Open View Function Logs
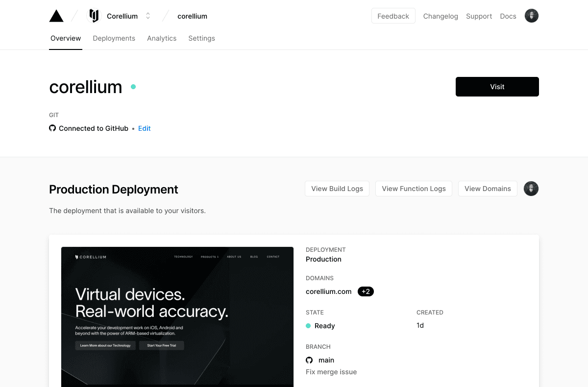This screenshot has height=387, width=588. point(414,189)
